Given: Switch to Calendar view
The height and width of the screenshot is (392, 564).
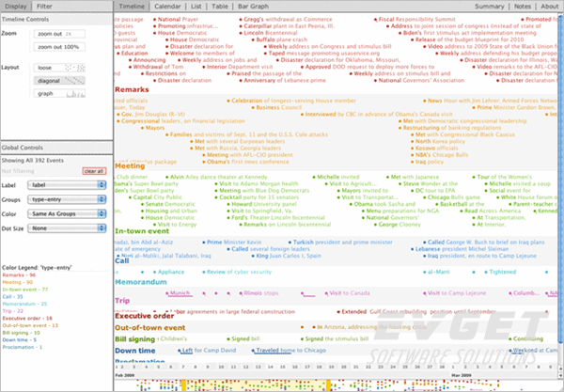Looking at the screenshot, I should (x=167, y=7).
